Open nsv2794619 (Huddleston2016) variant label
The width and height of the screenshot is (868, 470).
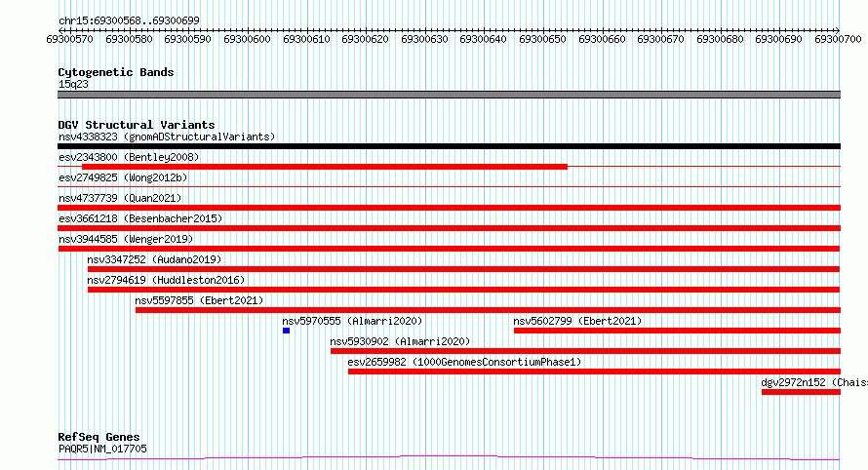[166, 280]
